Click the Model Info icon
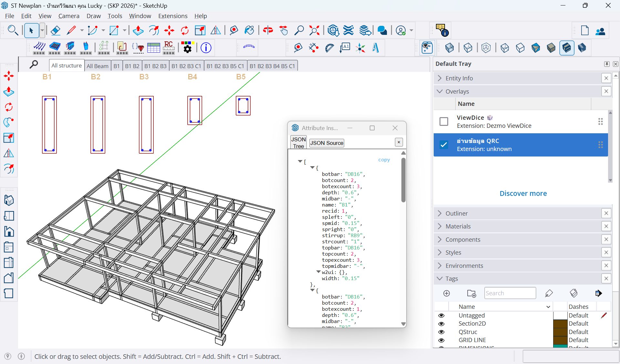This screenshot has width=620, height=364. [x=206, y=48]
